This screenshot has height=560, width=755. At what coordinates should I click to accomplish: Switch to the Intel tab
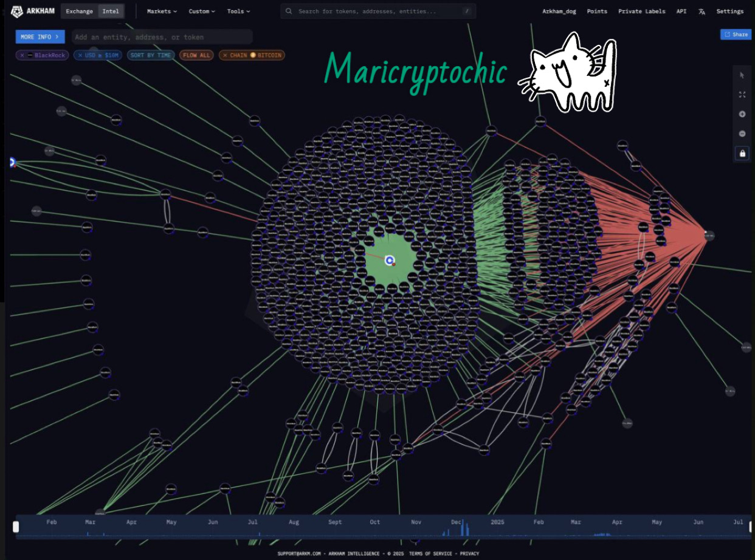click(x=111, y=11)
